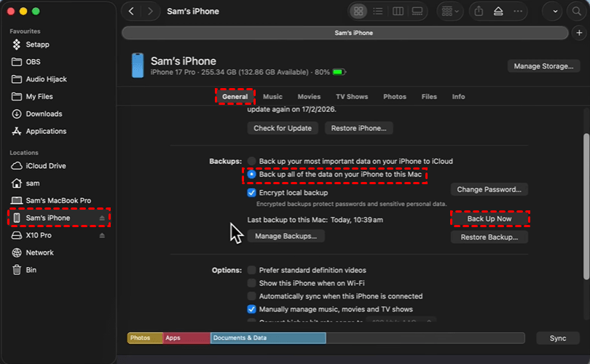Enable Prefer standard definition videos

[252, 270]
